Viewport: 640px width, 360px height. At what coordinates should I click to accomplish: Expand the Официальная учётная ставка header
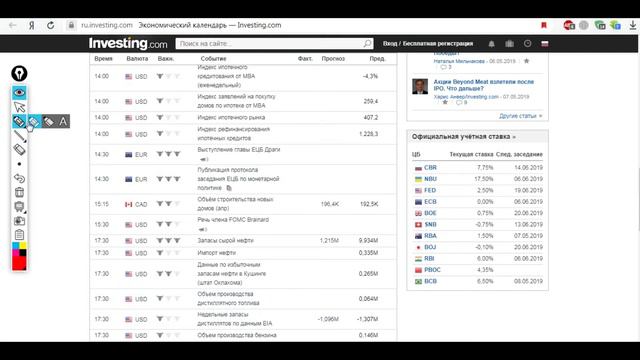(464, 137)
